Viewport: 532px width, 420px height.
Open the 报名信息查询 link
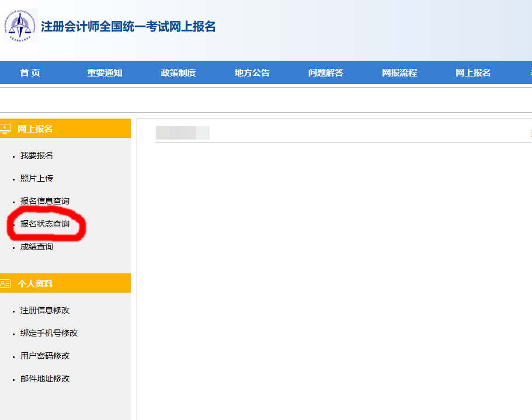pos(45,201)
